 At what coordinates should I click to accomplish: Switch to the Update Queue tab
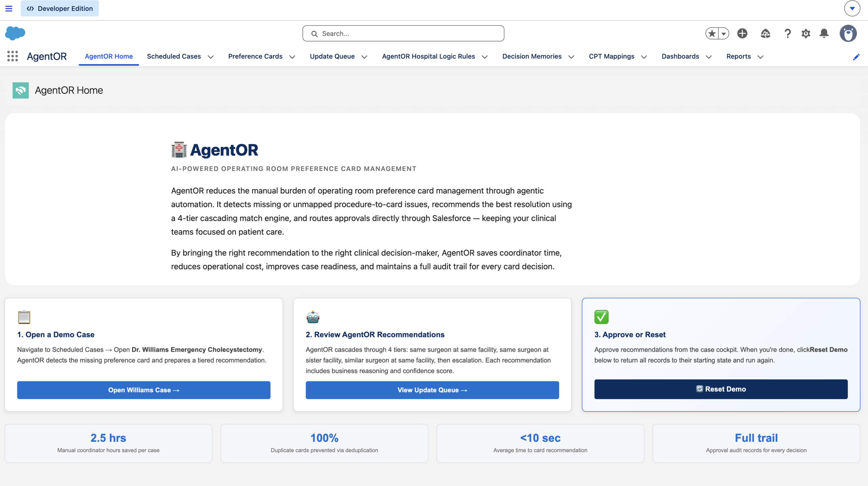[x=332, y=56]
